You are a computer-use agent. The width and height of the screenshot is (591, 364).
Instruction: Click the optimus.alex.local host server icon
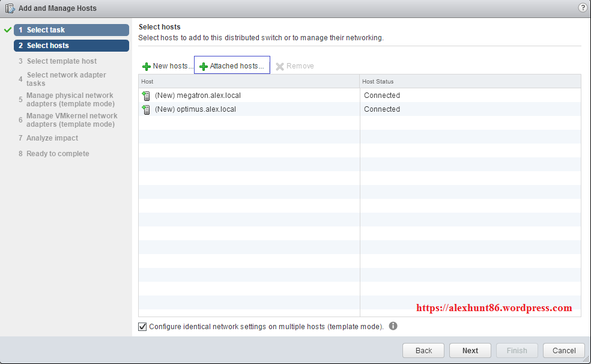point(146,109)
